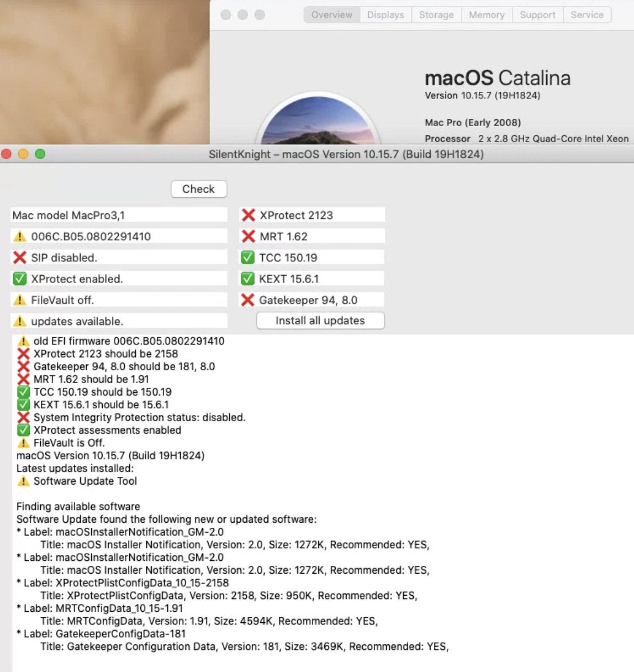Click the "Label: XProtectPlistConfigData_10_15-2158" line

(123, 582)
